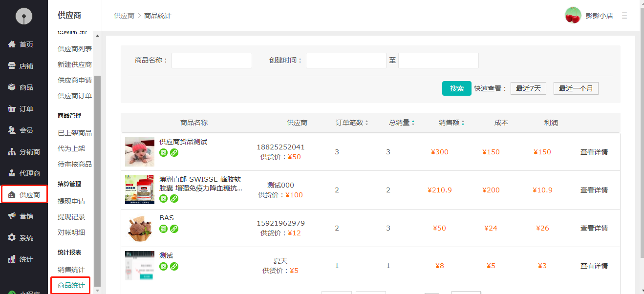The image size is (644, 294).
Task: Sort table by 销售额 column
Action: click(463, 123)
